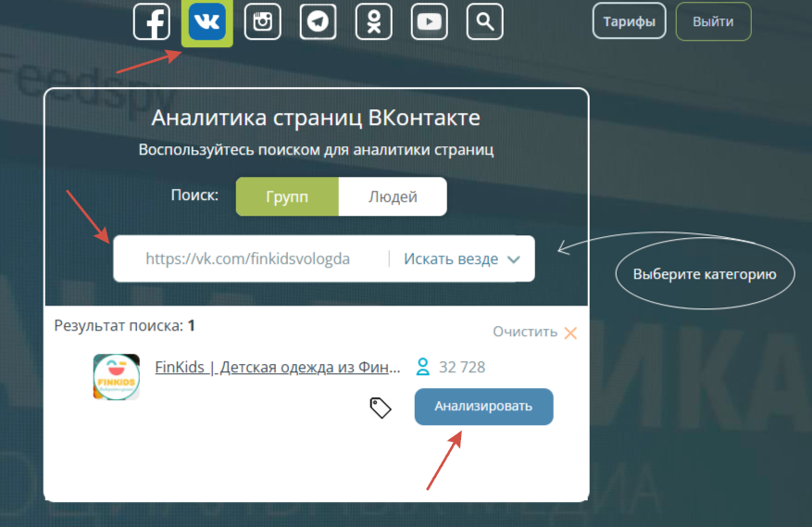Start analysis with Анализировать button

(x=483, y=407)
